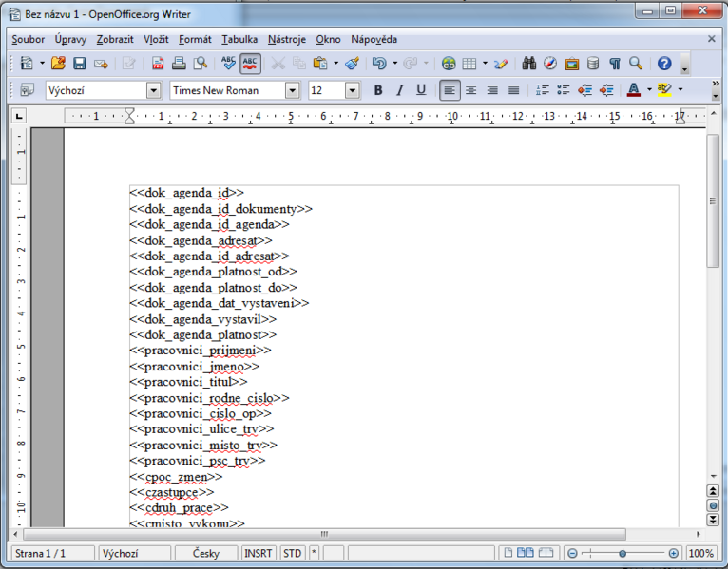Apply the font color
728x569 pixels.
(634, 90)
